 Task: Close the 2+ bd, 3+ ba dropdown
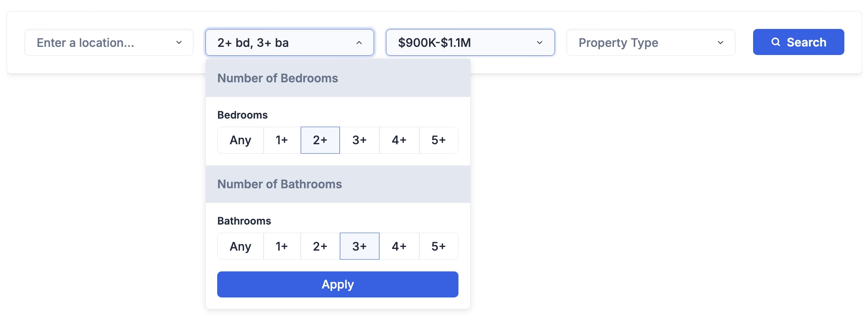[x=290, y=42]
